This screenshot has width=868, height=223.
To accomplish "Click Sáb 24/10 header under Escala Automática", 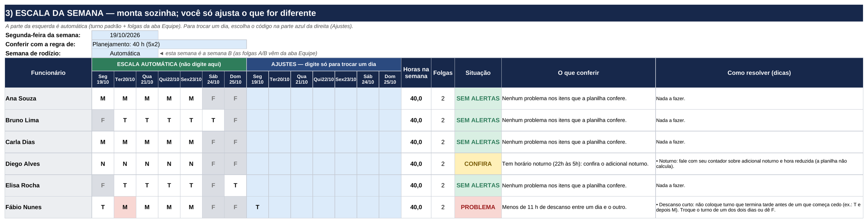I will click(x=213, y=79).
